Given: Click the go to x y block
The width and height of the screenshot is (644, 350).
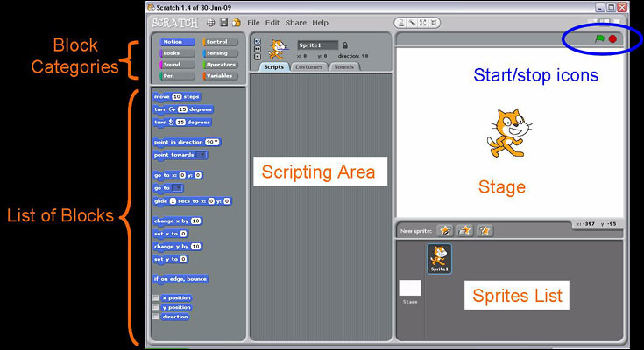Looking at the screenshot, I should [178, 175].
